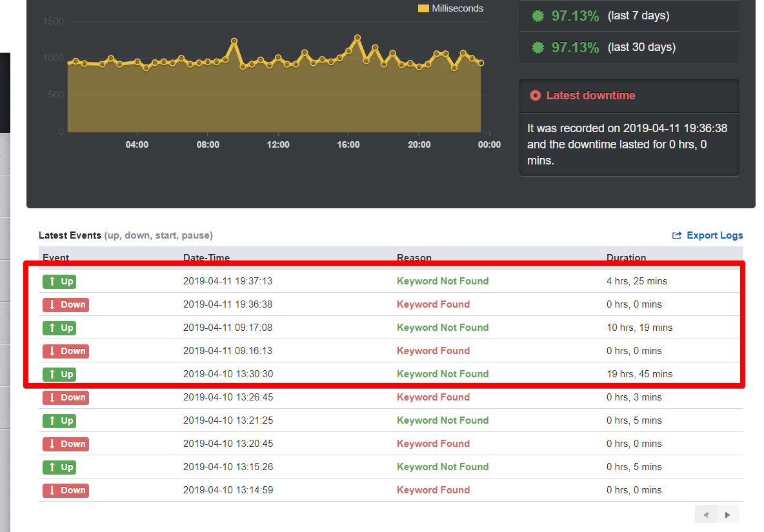The height and width of the screenshot is (532, 764).
Task: Click the green badge beside last 30 days
Action: (538, 48)
